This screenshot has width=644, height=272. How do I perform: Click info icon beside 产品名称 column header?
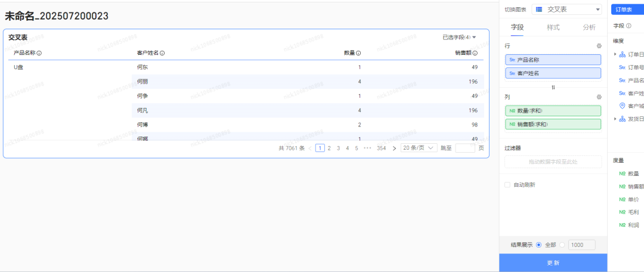coord(39,53)
